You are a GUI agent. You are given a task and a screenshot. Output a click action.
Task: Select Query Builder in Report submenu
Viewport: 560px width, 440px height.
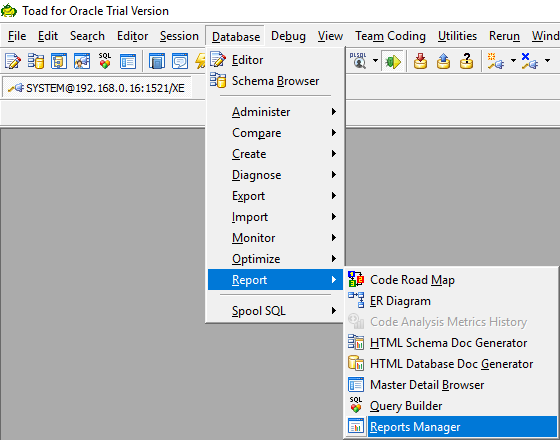click(451, 406)
